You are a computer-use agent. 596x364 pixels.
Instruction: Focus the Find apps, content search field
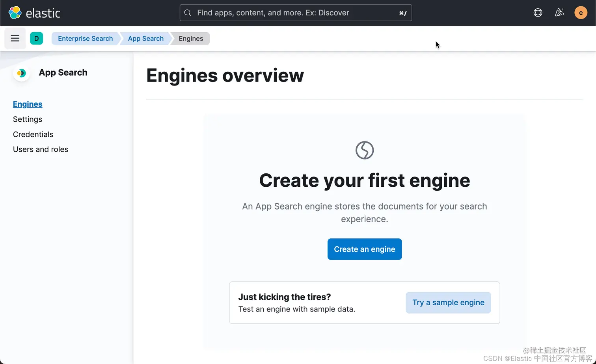pos(296,13)
